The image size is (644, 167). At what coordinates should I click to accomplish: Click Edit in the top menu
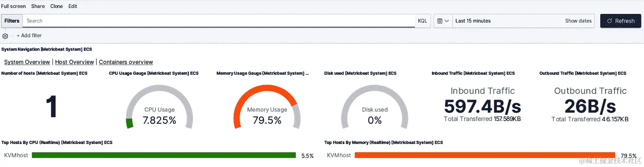tap(73, 6)
